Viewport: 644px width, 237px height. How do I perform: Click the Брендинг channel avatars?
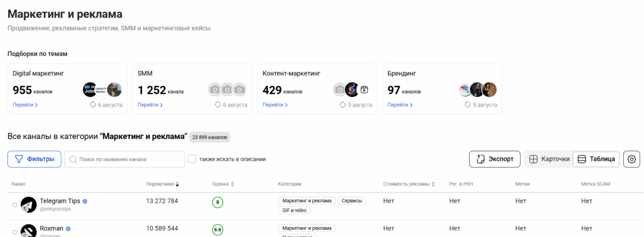[478, 89]
